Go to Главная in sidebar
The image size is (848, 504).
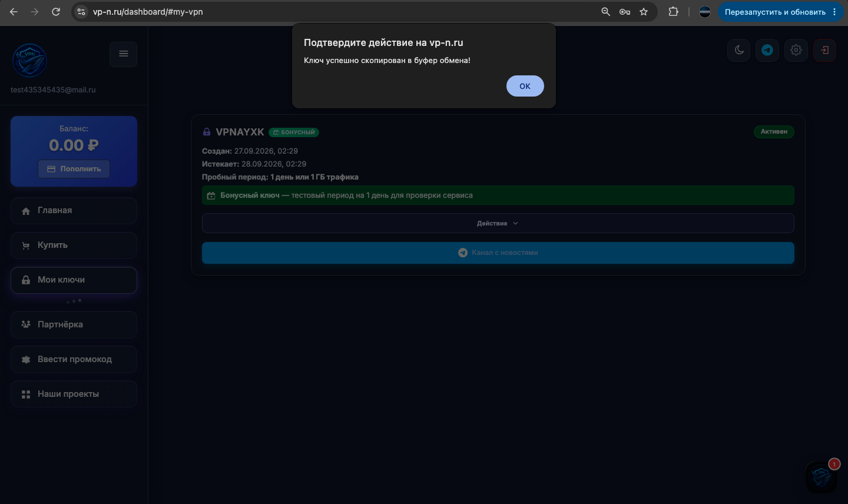click(74, 211)
